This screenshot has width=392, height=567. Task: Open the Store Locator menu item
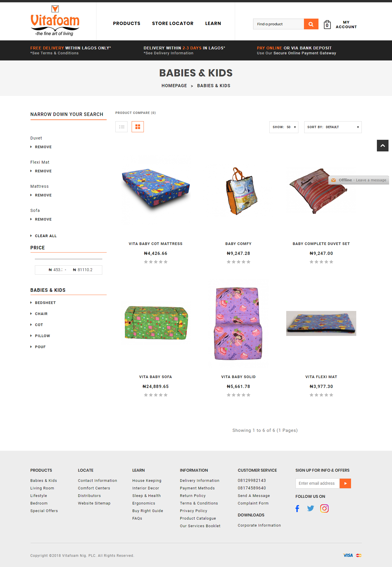click(173, 24)
